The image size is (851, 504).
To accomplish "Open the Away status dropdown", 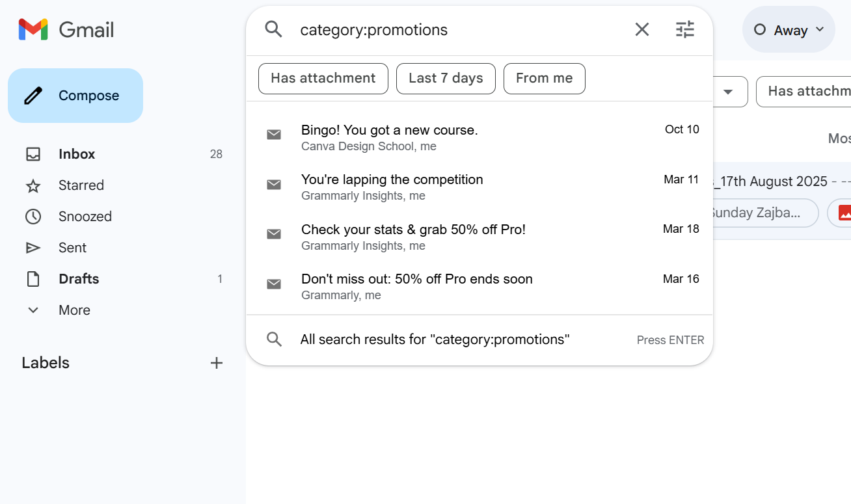I will pyautogui.click(x=789, y=30).
